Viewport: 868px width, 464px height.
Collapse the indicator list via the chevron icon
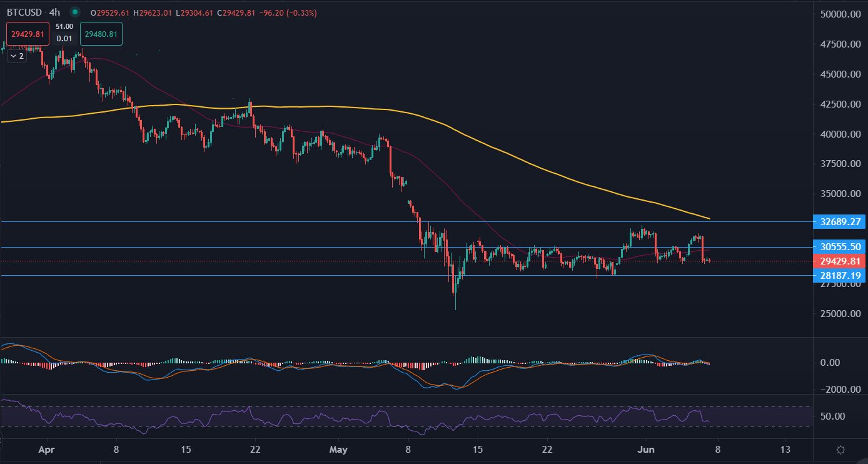click(14, 56)
